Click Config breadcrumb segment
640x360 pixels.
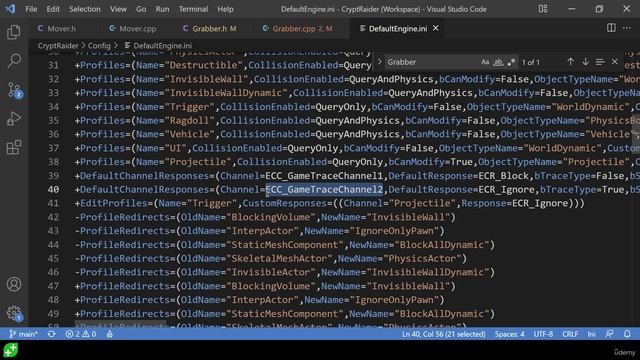pos(99,46)
